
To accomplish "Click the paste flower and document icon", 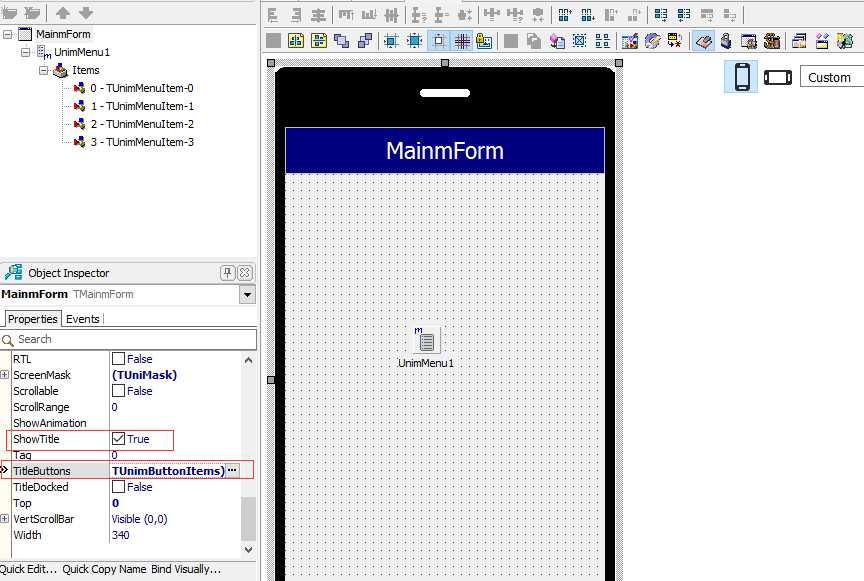I will click(x=557, y=41).
